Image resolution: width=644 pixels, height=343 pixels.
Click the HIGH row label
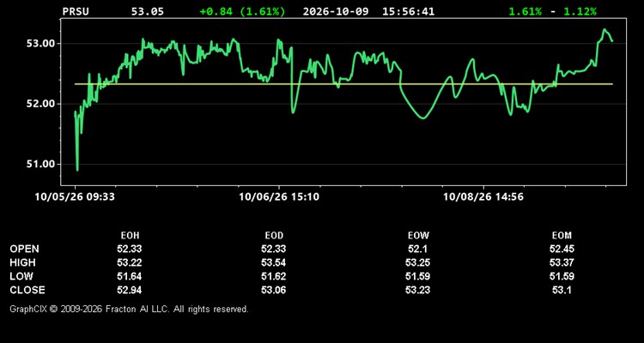[x=22, y=262]
